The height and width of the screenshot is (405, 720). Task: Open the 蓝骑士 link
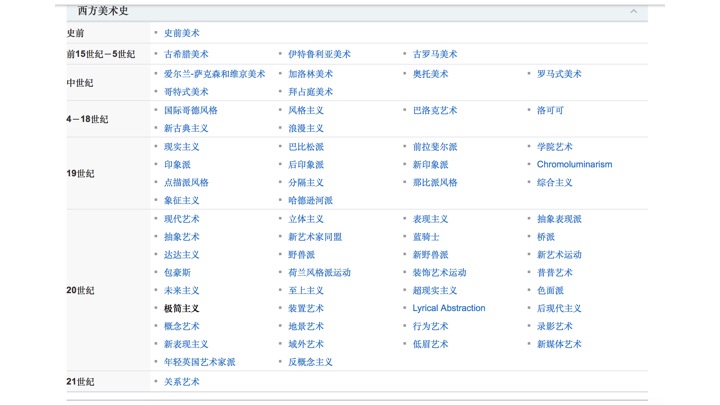pyautogui.click(x=426, y=237)
